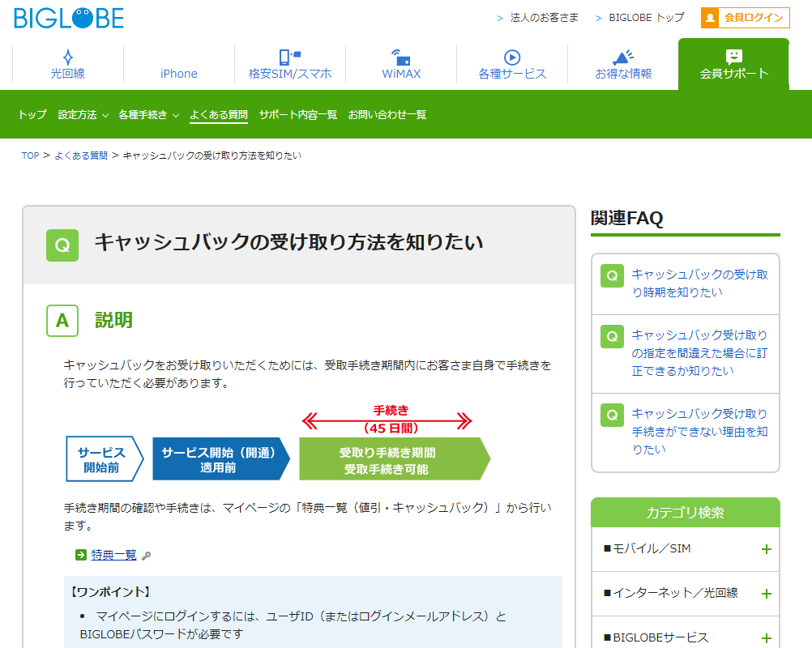Screen dimensions: 812x648
Task: Click the WiMAX router icon
Action: (401, 57)
